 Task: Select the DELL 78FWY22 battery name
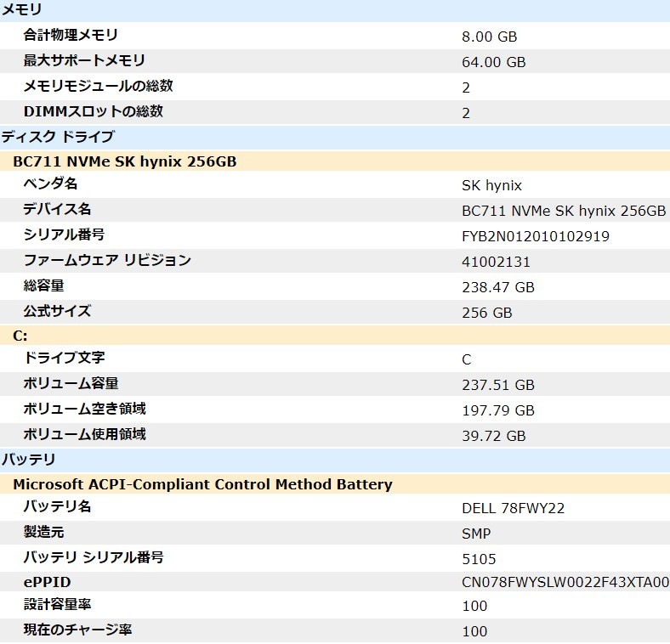tap(514, 508)
